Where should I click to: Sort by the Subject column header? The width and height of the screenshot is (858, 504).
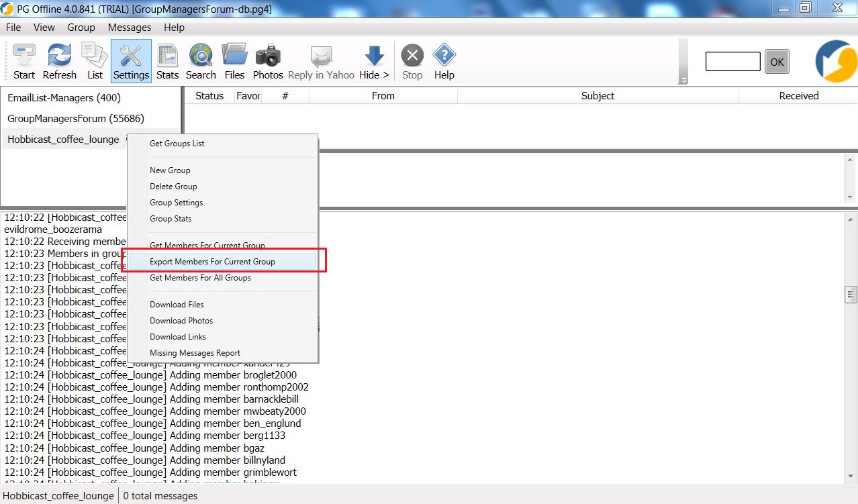coord(598,96)
